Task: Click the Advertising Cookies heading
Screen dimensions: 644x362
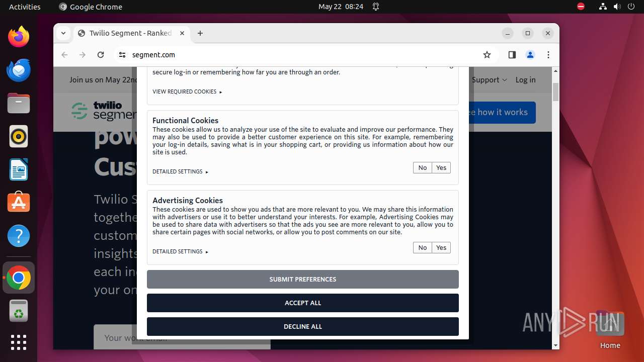Action: pyautogui.click(x=188, y=201)
